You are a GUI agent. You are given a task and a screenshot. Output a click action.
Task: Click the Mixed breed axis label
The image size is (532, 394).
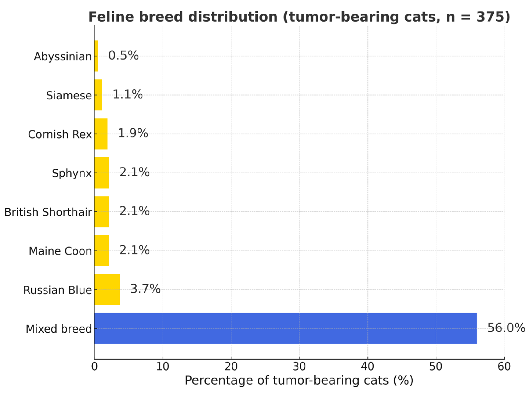pos(59,329)
